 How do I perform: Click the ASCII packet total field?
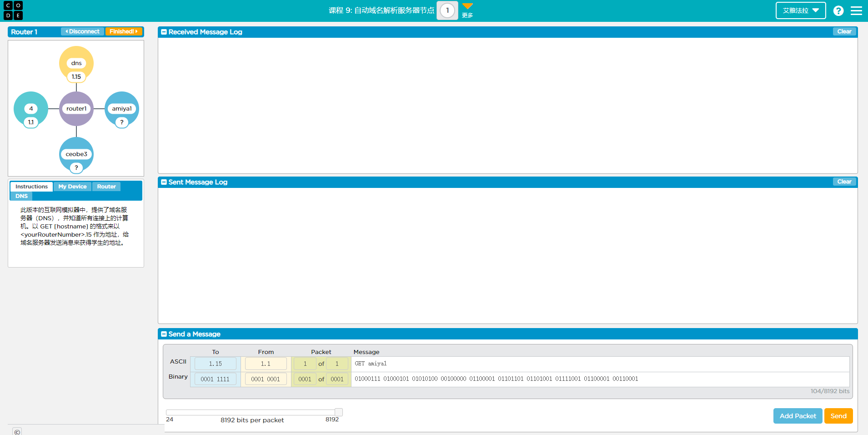(337, 364)
